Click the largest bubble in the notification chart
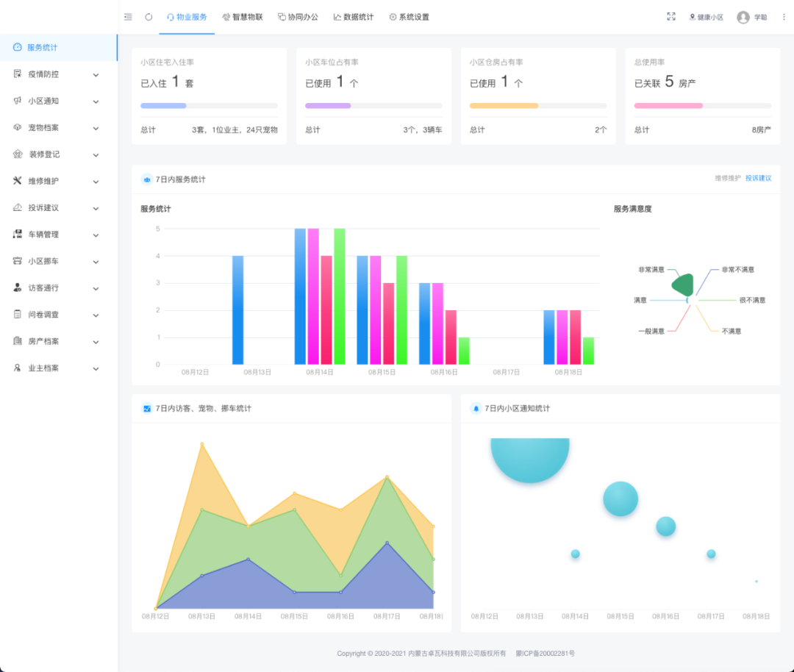The height and width of the screenshot is (672, 794). click(530, 460)
